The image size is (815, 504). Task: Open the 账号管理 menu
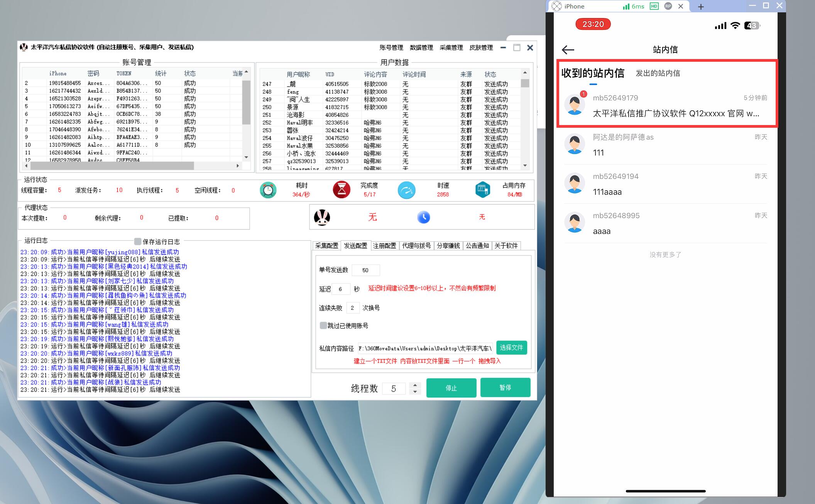pos(391,47)
